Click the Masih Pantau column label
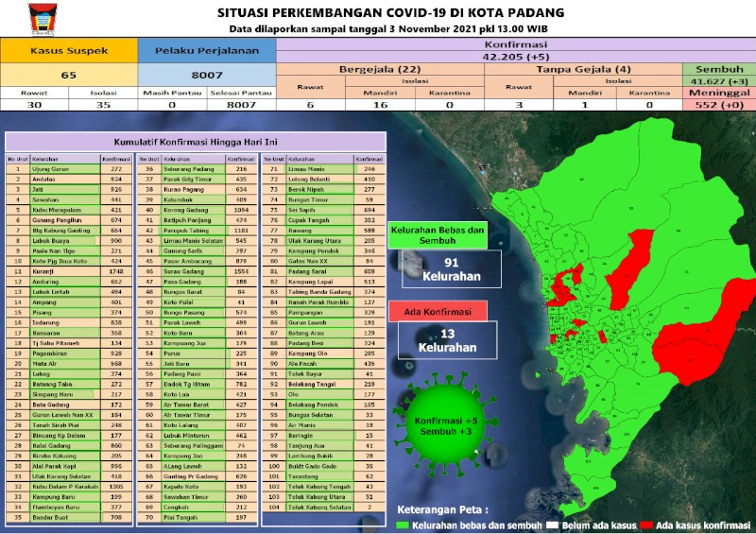This screenshot has width=756, height=534. 172,93
